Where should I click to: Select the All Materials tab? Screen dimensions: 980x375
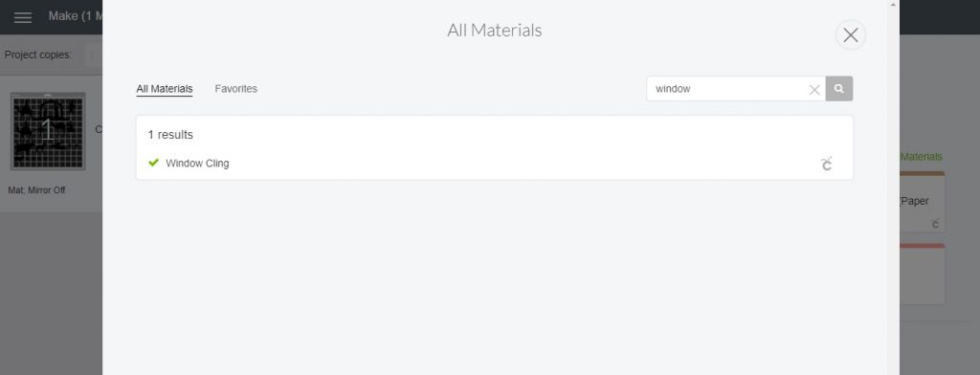165,89
